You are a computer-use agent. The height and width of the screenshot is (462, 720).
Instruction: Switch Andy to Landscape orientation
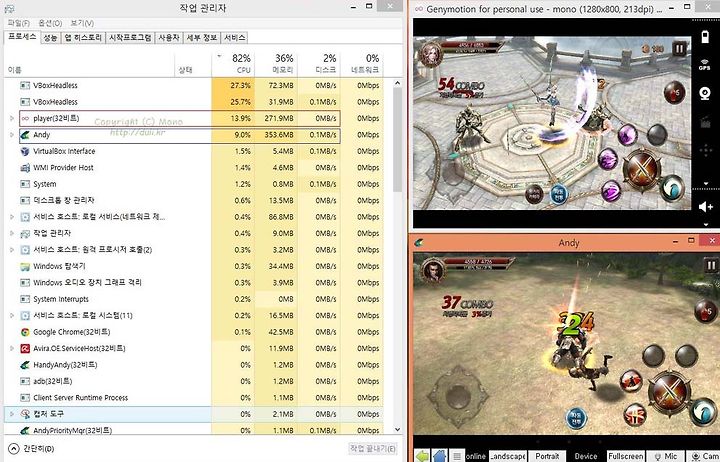tap(508, 456)
